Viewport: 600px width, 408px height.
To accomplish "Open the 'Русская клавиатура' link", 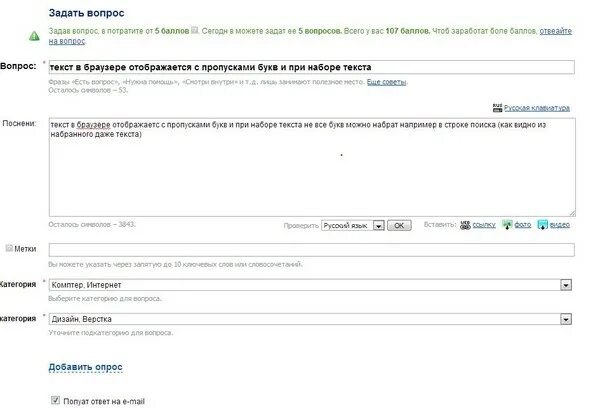I will tap(537, 107).
